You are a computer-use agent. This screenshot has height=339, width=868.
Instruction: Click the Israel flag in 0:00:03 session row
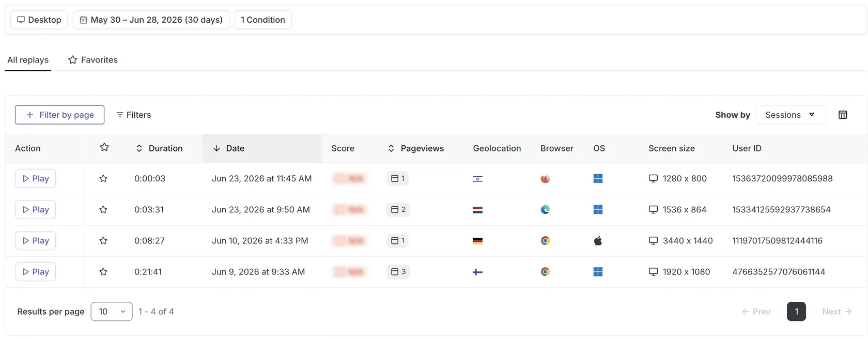(478, 179)
